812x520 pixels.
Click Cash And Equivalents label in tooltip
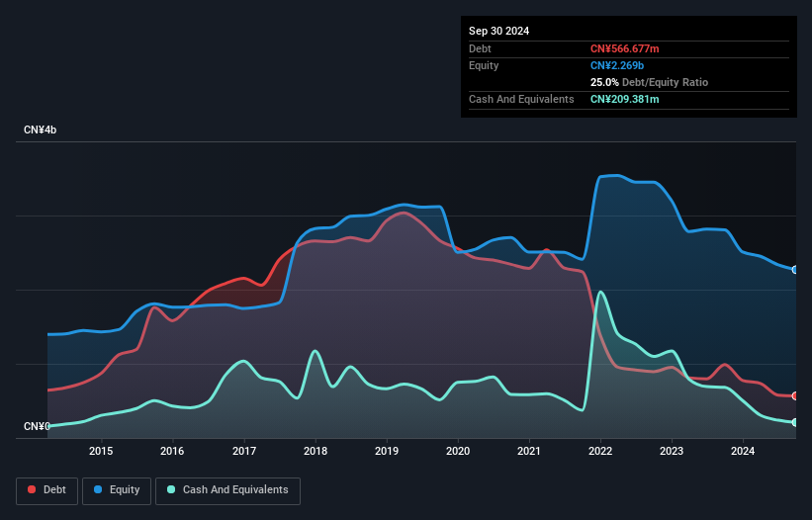point(521,99)
